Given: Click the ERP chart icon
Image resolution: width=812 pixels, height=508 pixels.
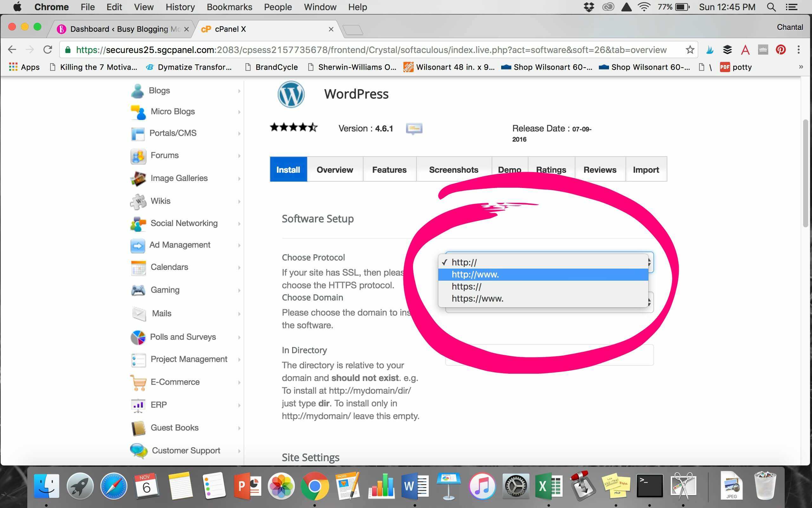Looking at the screenshot, I should (x=138, y=405).
